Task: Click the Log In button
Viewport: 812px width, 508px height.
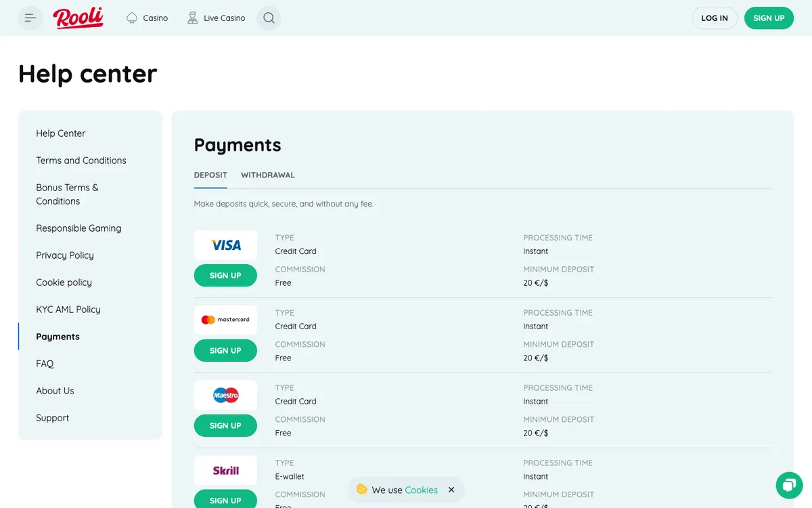Action: [715, 18]
